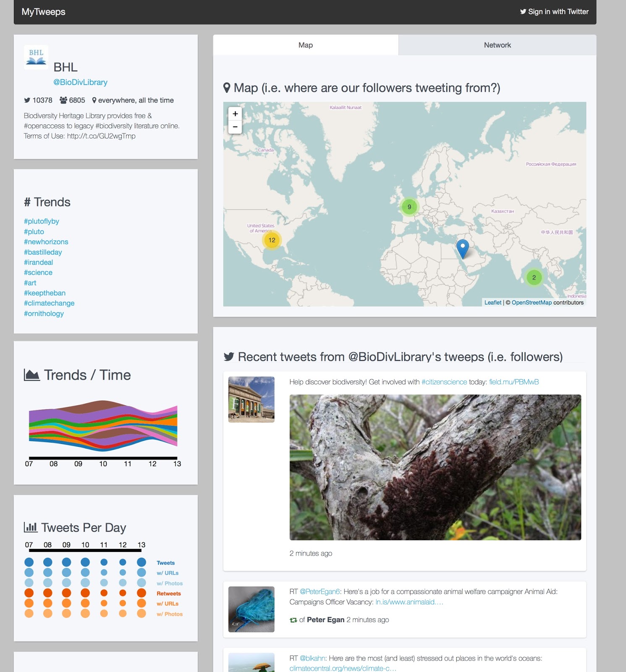
Task: Click the map zoom in plus button
Action: pyautogui.click(x=235, y=114)
